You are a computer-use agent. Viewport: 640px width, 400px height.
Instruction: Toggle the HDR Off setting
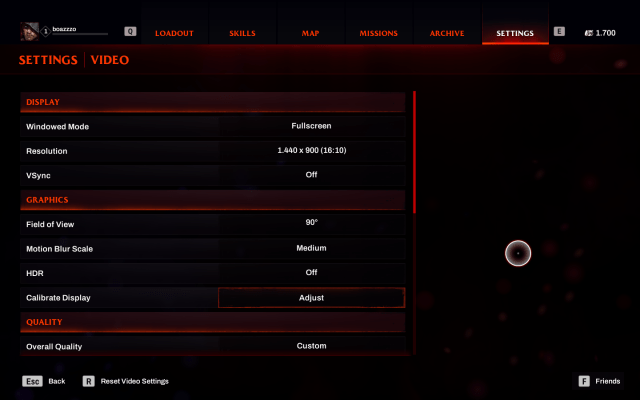tap(311, 273)
